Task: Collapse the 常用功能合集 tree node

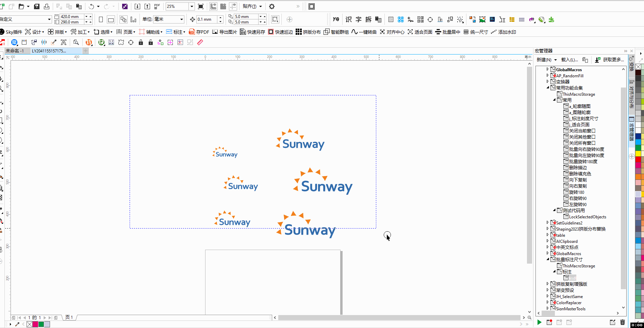Action: pos(548,88)
